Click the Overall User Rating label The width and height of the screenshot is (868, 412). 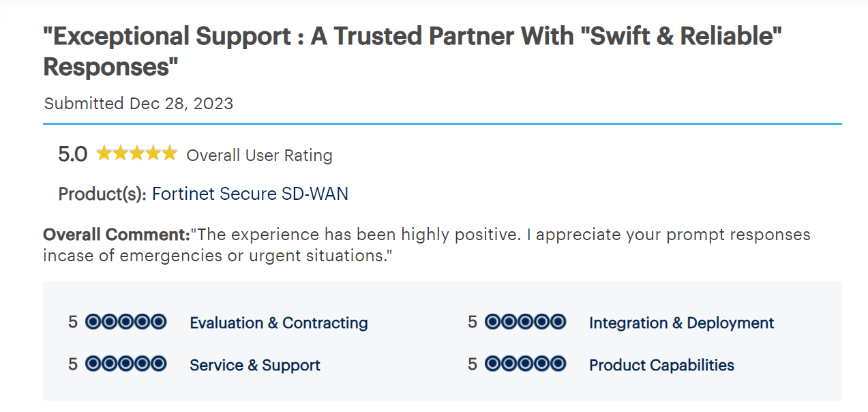click(x=259, y=156)
